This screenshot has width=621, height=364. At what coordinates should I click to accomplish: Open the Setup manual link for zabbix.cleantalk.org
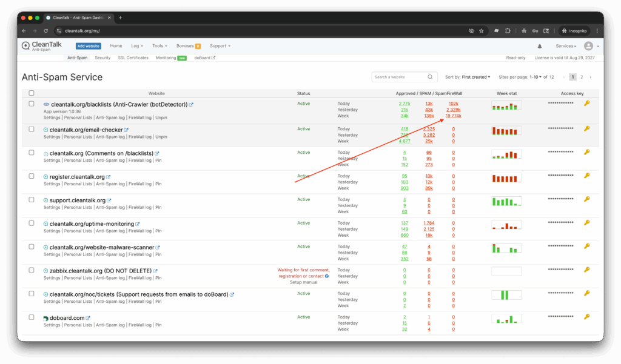point(303,282)
